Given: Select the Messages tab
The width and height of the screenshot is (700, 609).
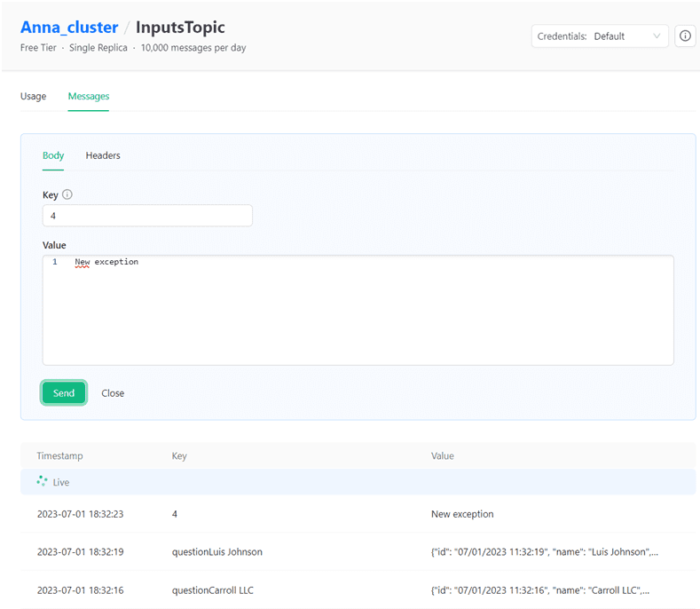Looking at the screenshot, I should pyautogui.click(x=89, y=96).
